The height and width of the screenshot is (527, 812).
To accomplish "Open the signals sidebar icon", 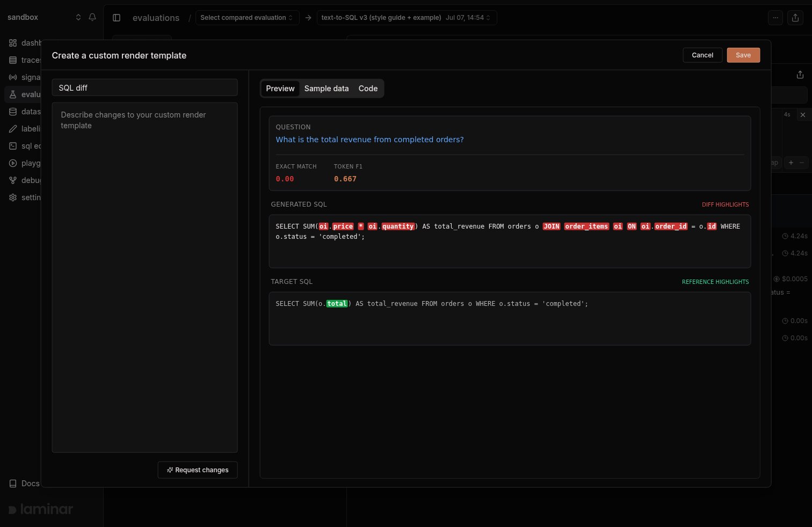I will 13,77.
